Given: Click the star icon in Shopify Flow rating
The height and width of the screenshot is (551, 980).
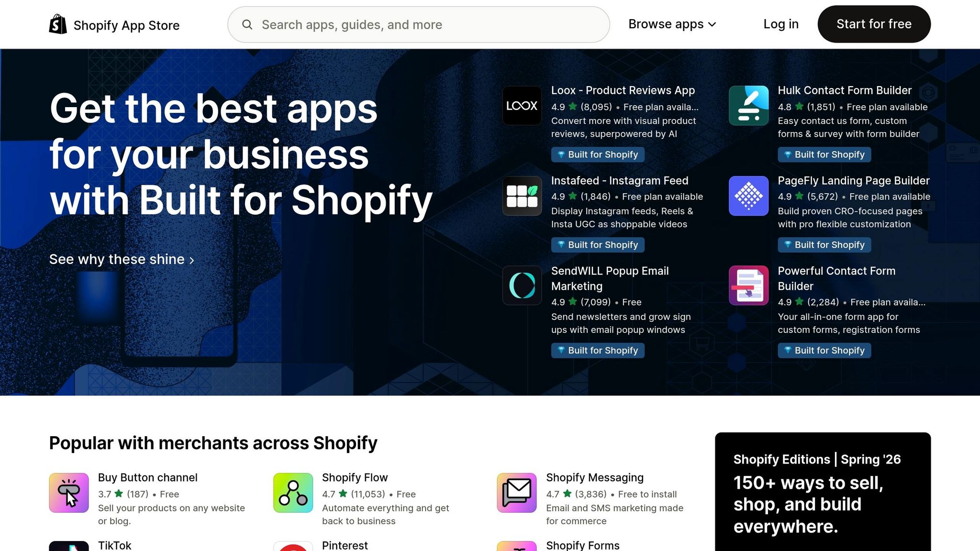Looking at the screenshot, I should click(x=343, y=494).
